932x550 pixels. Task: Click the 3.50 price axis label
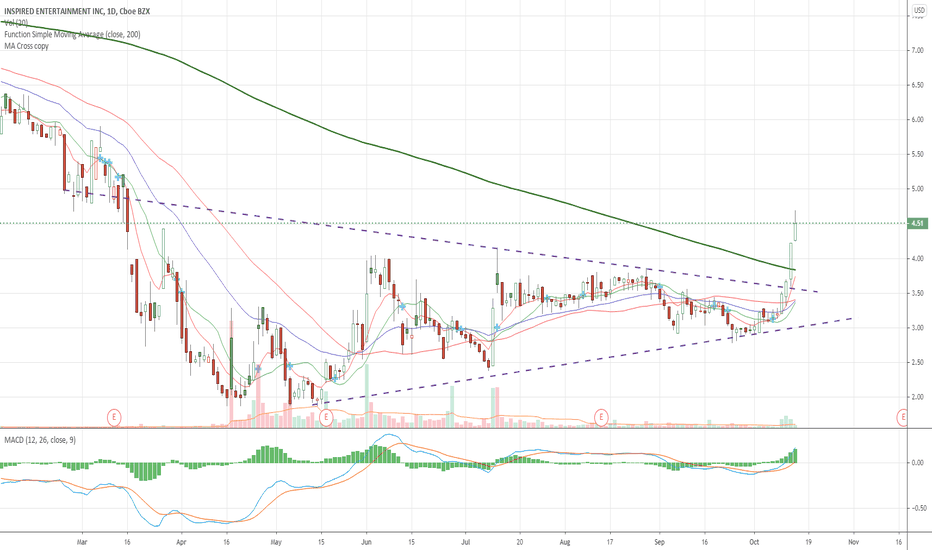click(x=917, y=293)
